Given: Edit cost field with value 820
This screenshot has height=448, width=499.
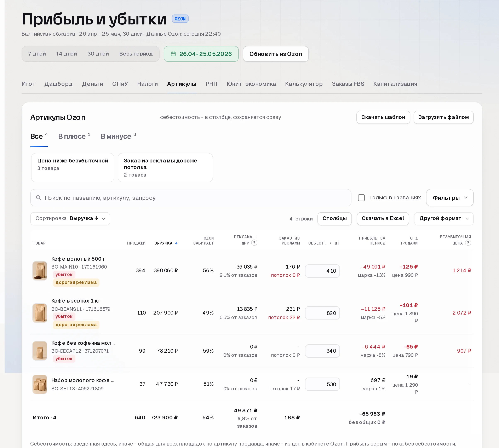Looking at the screenshot, I should 322,313.
